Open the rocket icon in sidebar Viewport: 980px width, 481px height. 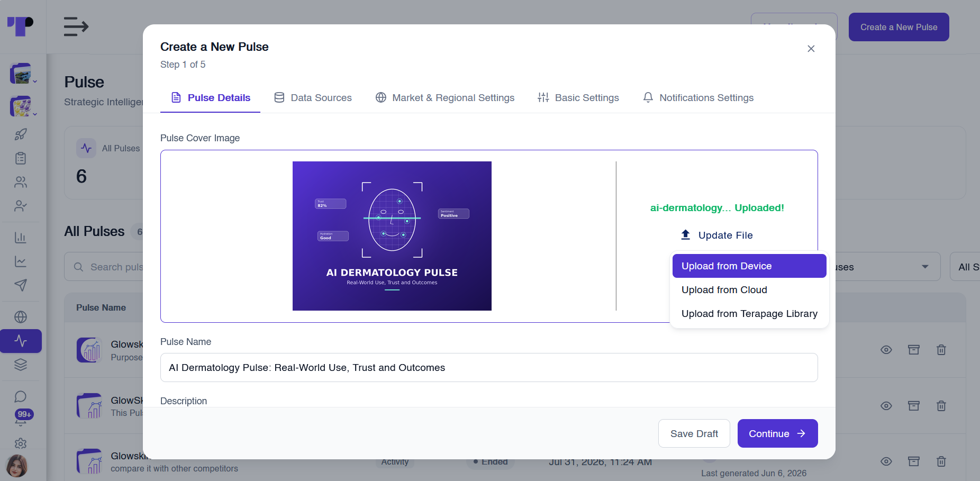click(21, 134)
